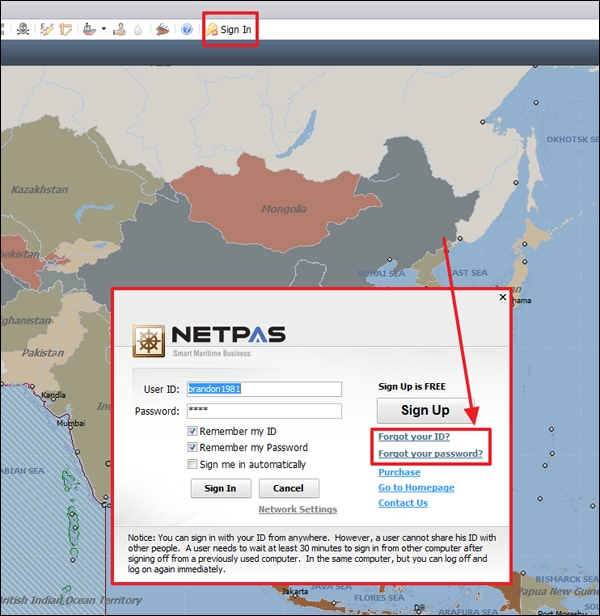Click the Mumbai port label on the map
This screenshot has height=616, width=600.
tap(71, 423)
